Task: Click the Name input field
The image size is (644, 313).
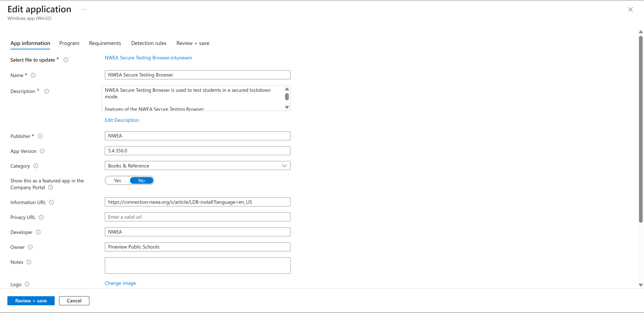Action: click(198, 75)
